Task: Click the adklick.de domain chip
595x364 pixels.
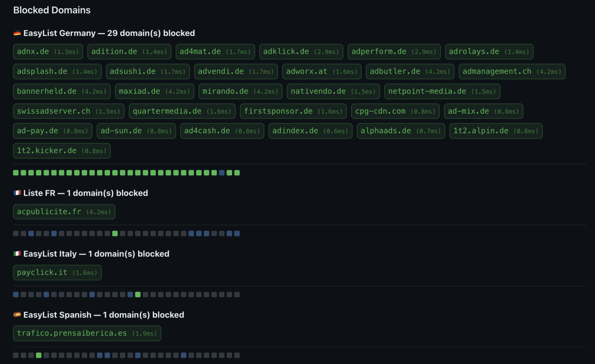Action: click(301, 52)
